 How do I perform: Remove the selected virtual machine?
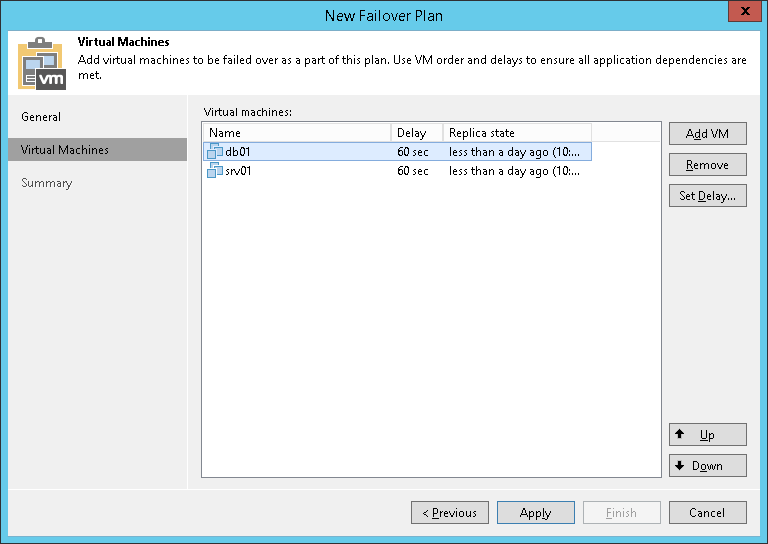coord(707,165)
